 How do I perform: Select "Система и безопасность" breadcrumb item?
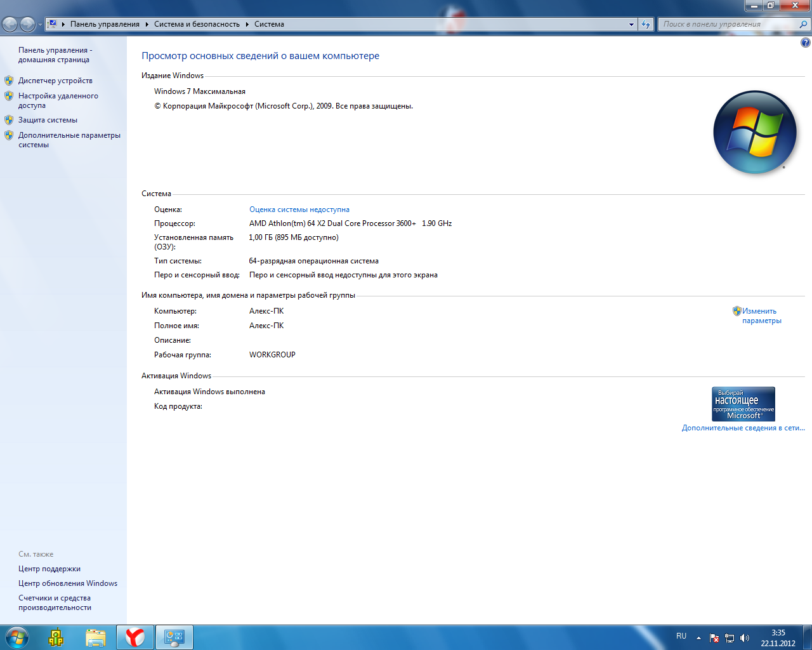click(x=197, y=24)
